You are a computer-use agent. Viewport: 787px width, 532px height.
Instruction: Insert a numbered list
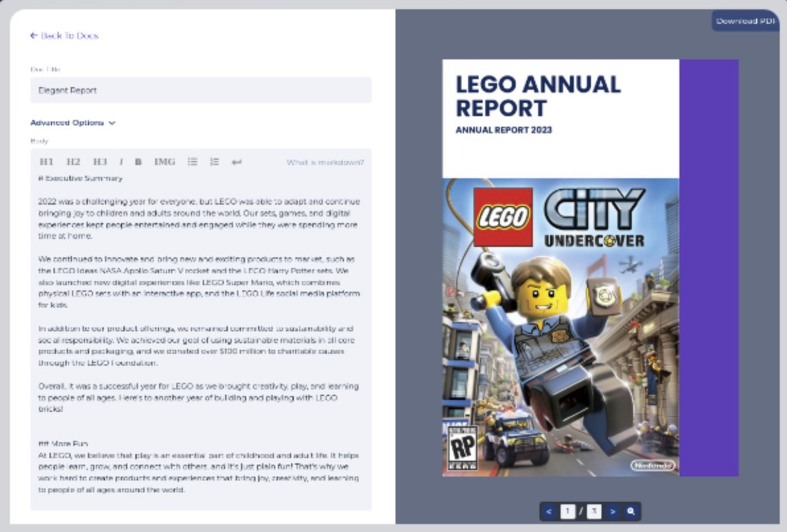(x=215, y=162)
